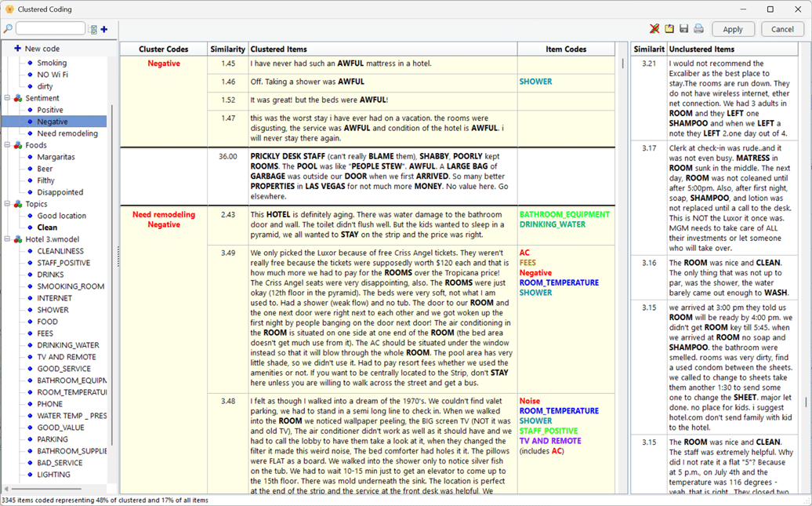Select the BAD_SERVICE code
The image size is (812, 506).
60,463
